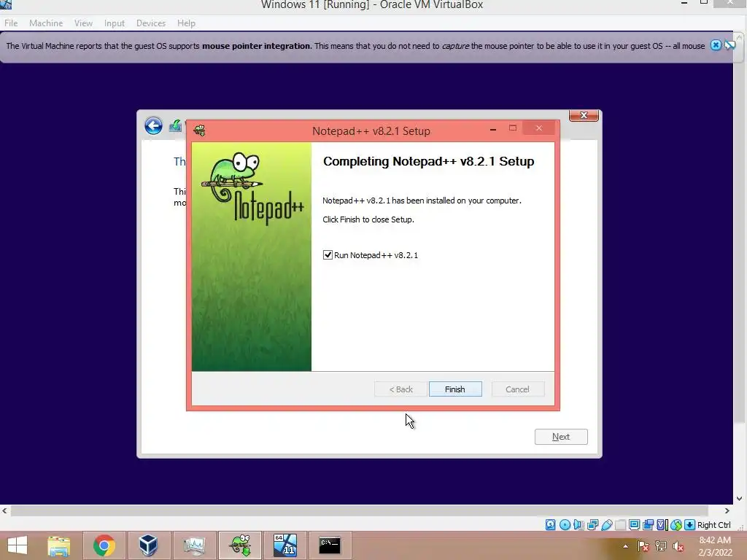This screenshot has width=747, height=560.
Task: Click the Windows 11 VM icon on taskbar
Action: pos(285,545)
